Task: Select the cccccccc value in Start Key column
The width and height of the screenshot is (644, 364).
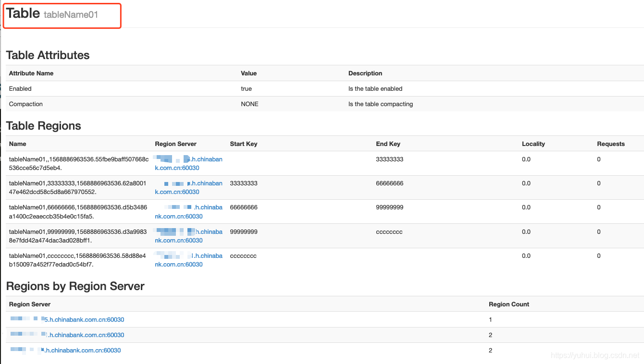Action: click(243, 256)
